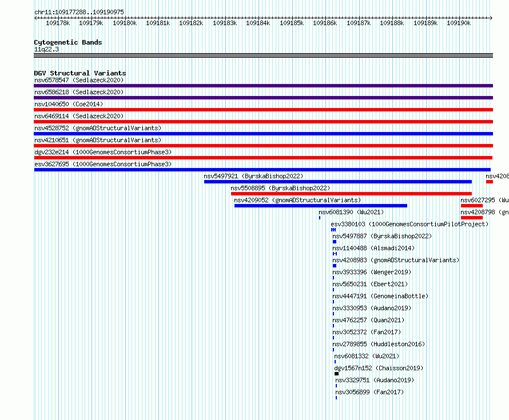The image size is (509, 420).
Task: Click nsv5497921 (ByrskaBishop2022) label
Action: [x=253, y=176]
